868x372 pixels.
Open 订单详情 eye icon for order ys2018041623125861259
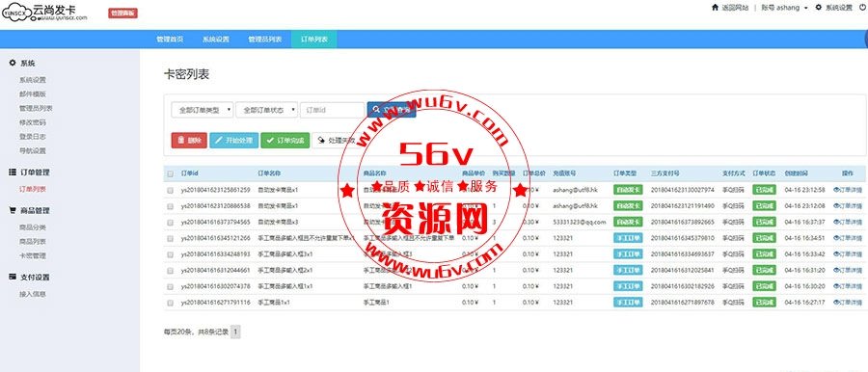836,189
